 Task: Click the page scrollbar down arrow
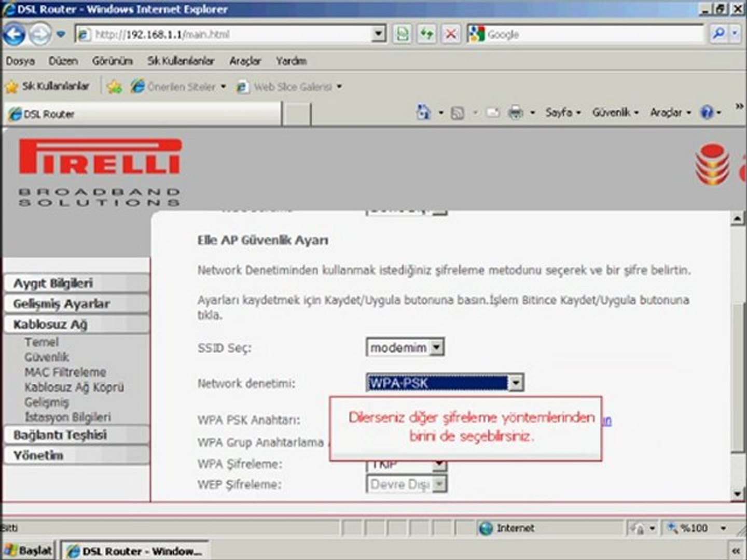738,493
